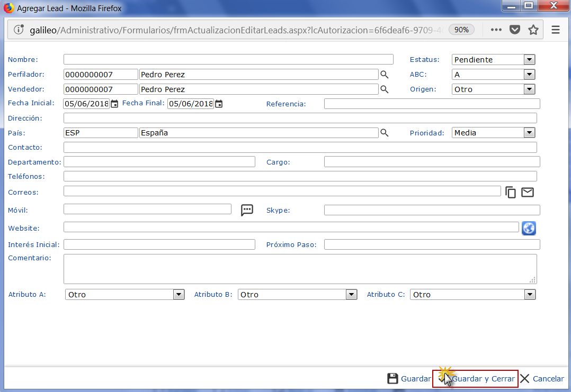
Task: Open Website with globe icon
Action: (x=529, y=228)
